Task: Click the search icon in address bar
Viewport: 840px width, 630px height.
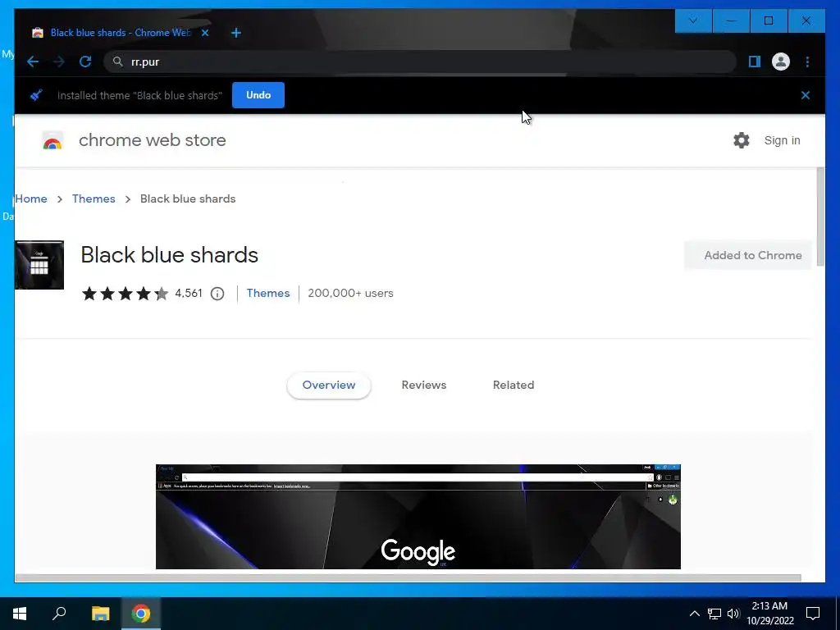Action: 117,62
